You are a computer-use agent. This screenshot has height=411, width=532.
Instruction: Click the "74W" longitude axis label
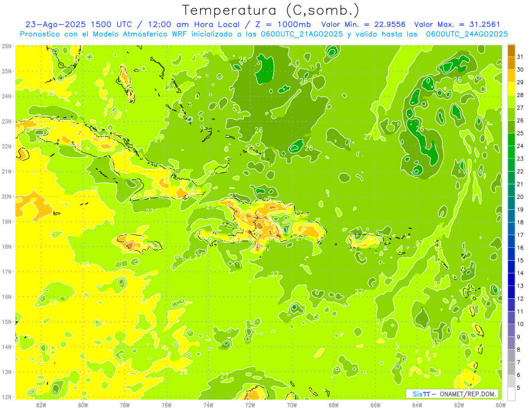[x=208, y=405]
